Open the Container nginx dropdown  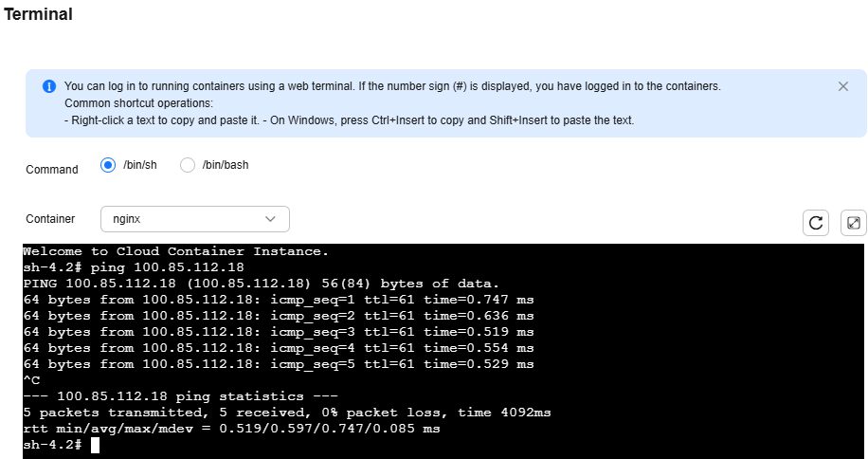(195, 219)
